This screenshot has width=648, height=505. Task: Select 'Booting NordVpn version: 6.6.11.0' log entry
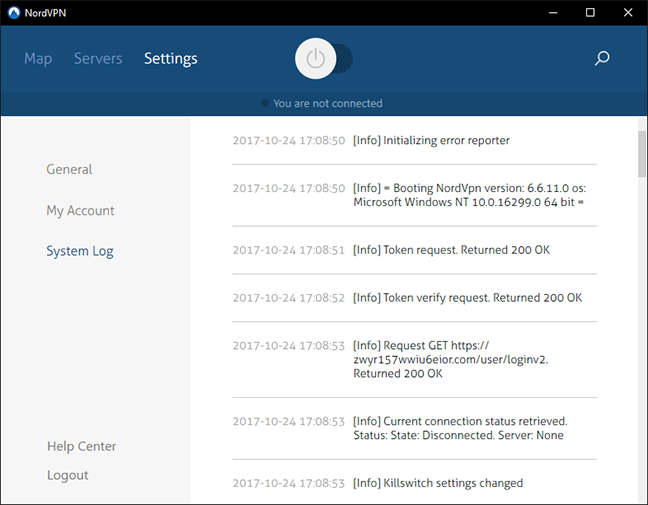415,195
